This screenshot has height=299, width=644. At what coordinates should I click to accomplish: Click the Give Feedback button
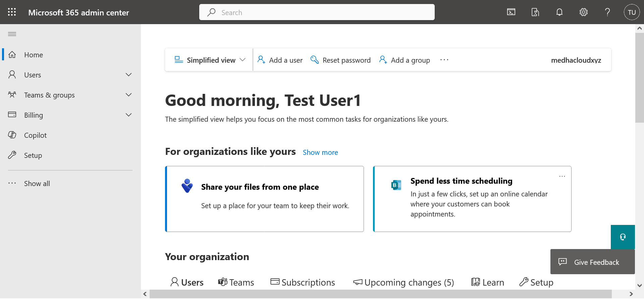click(x=592, y=262)
